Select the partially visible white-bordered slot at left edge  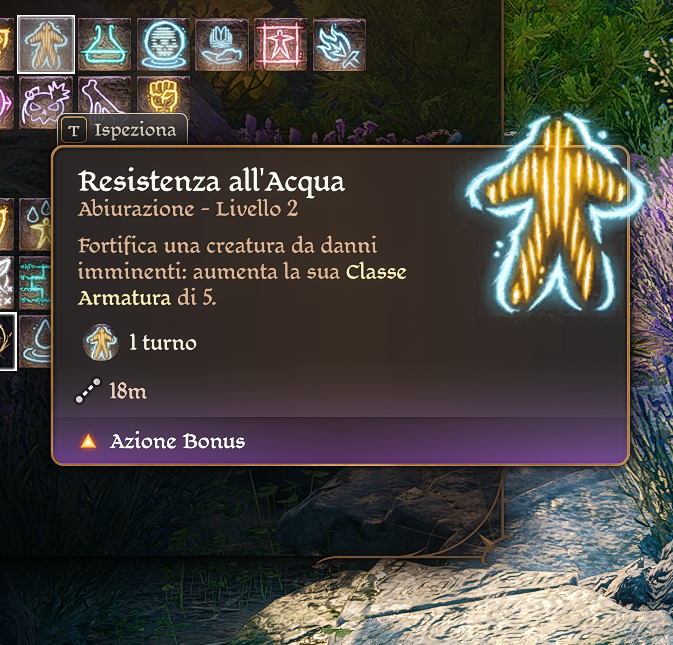8,342
